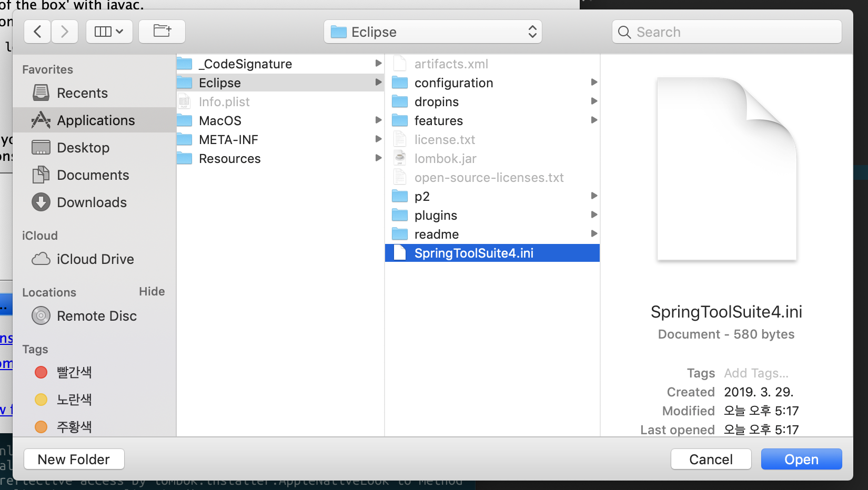Click the plugins folder icon
868x490 pixels.
coord(400,215)
